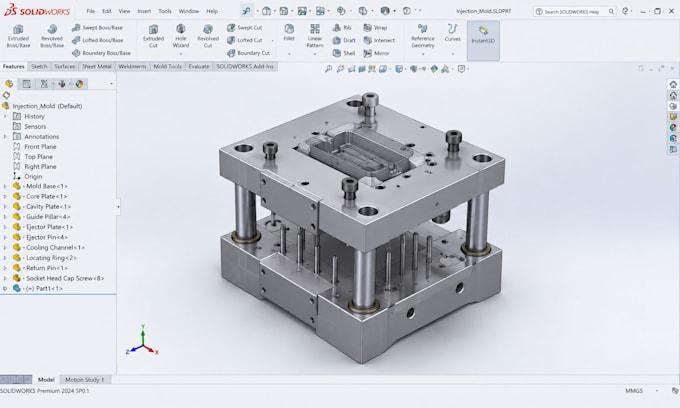Select the Revolved Cut tool
The height and width of the screenshot is (408, 680).
click(208, 36)
